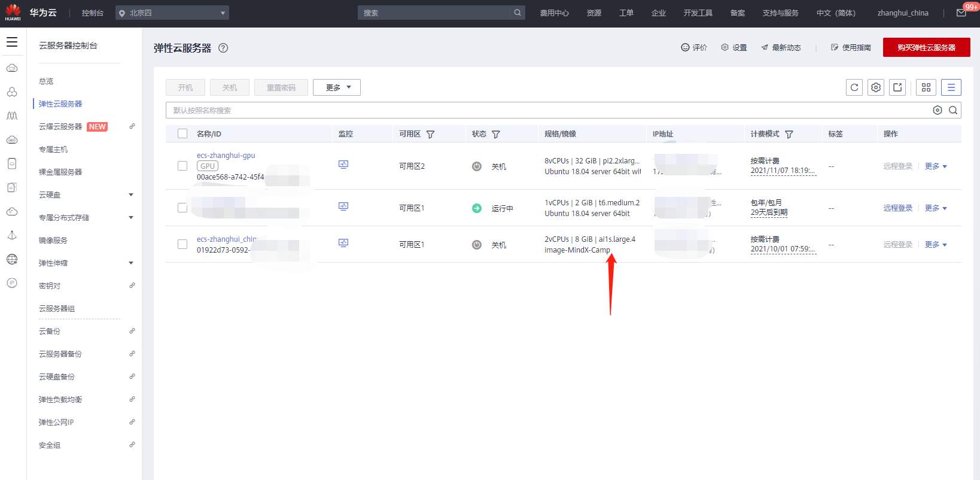Click the magnifier icon in the name filter bar
980x480 pixels.
click(x=953, y=110)
